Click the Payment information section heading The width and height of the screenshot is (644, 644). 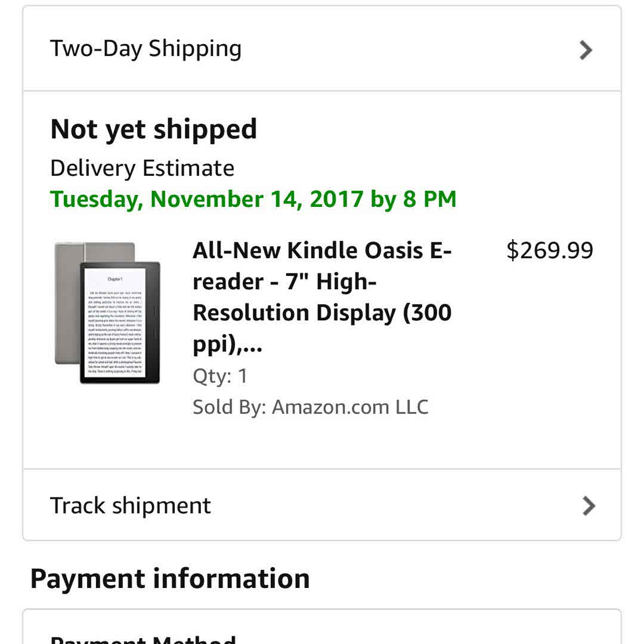coord(170,578)
